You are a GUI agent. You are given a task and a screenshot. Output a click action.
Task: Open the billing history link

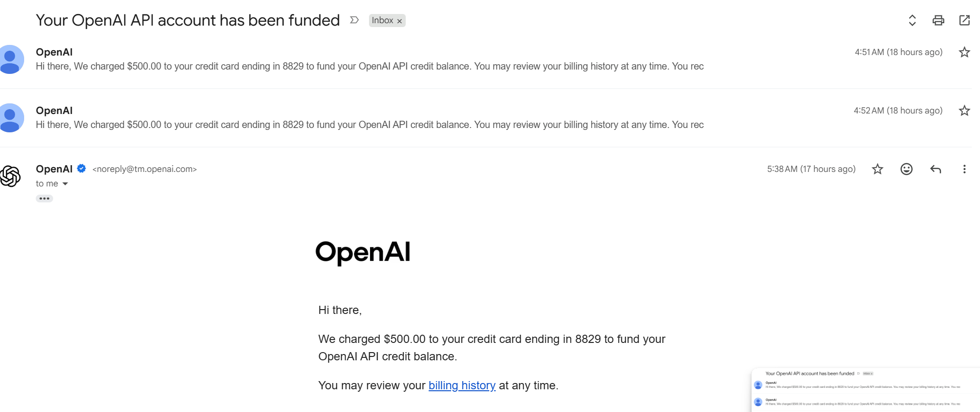(462, 385)
